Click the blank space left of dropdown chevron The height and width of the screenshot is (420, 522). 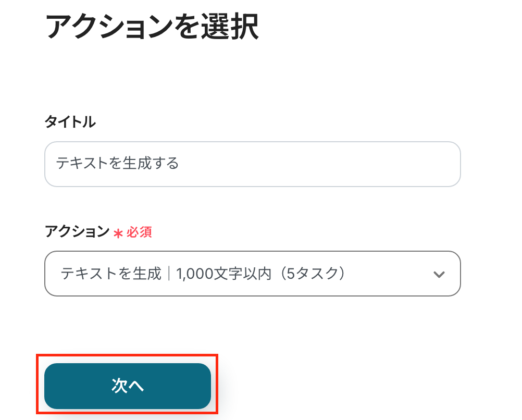[396, 274]
